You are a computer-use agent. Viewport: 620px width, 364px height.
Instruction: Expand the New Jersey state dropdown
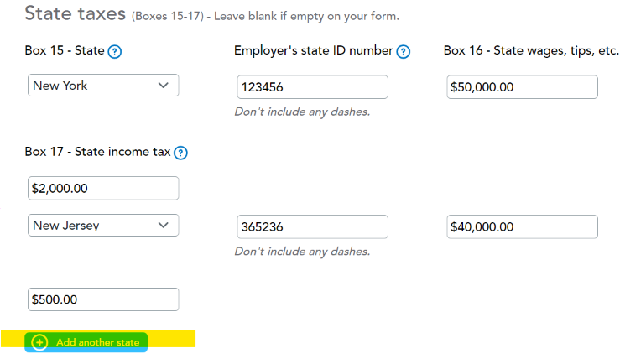coord(103,225)
